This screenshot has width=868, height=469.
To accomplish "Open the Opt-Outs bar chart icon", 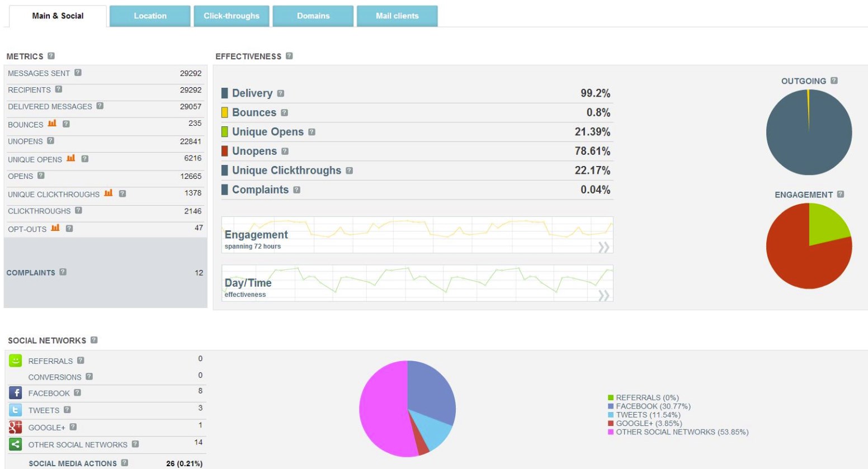I will point(55,228).
